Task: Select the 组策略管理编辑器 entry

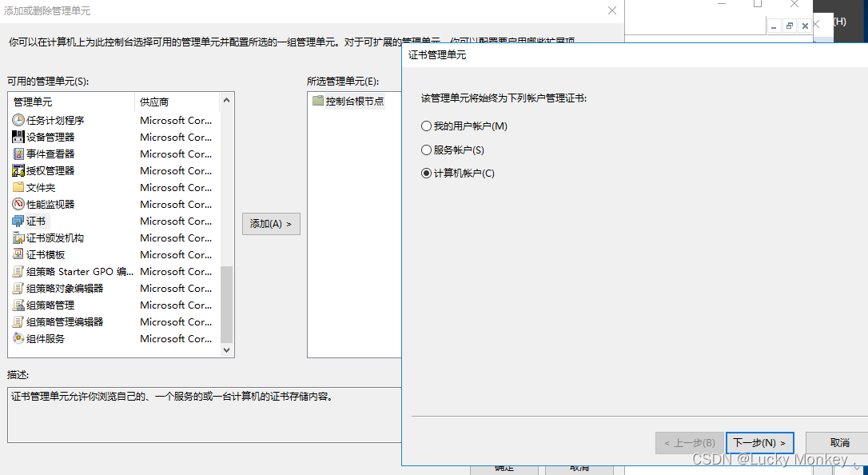Action: (x=114, y=321)
